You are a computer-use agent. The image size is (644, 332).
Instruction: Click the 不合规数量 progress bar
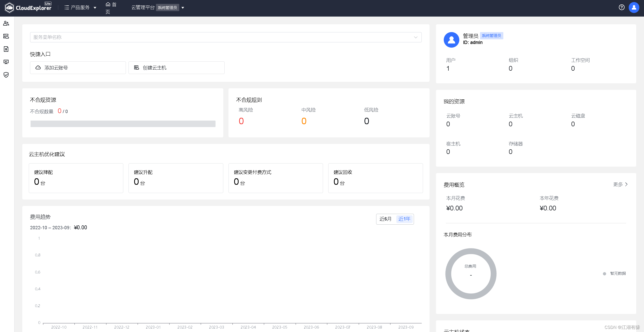[x=123, y=124]
